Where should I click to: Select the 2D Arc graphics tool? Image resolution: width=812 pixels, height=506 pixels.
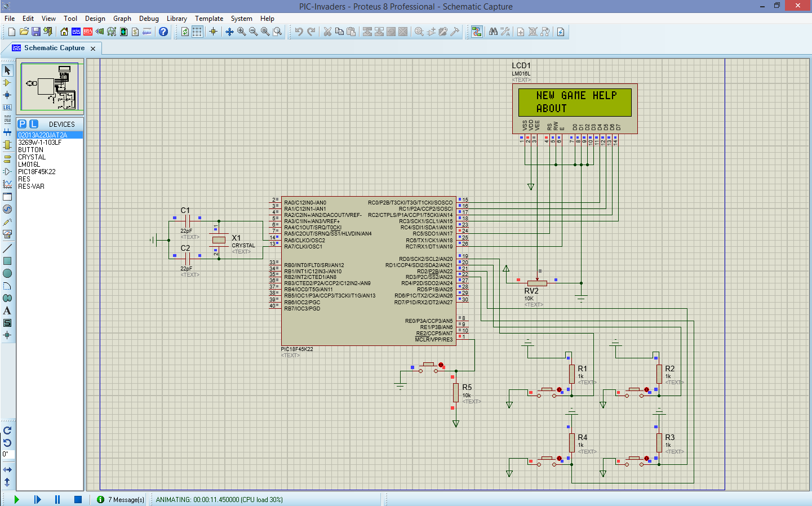click(7, 286)
